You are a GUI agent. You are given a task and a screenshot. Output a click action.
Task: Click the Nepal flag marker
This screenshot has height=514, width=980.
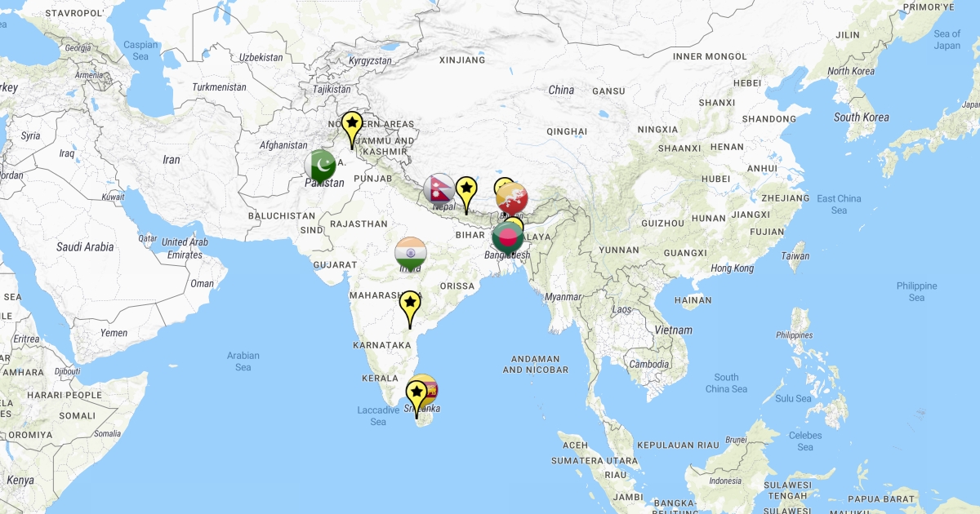[439, 191]
